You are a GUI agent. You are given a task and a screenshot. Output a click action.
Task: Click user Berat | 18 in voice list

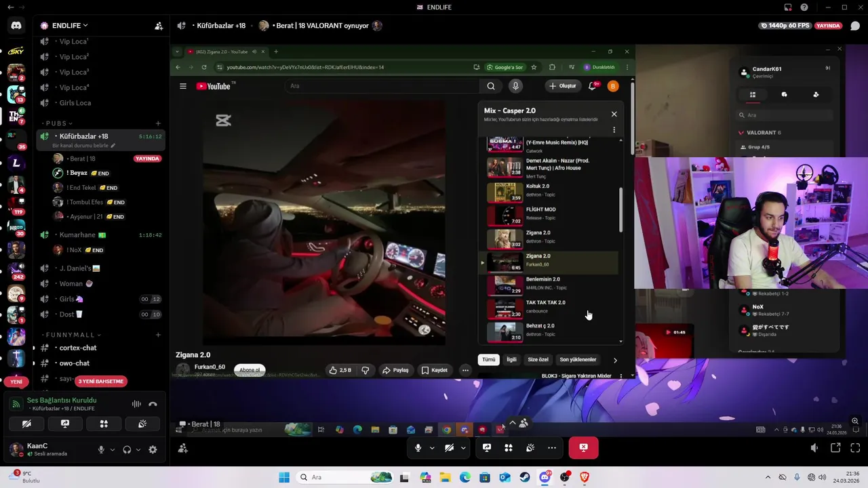pos(82,159)
